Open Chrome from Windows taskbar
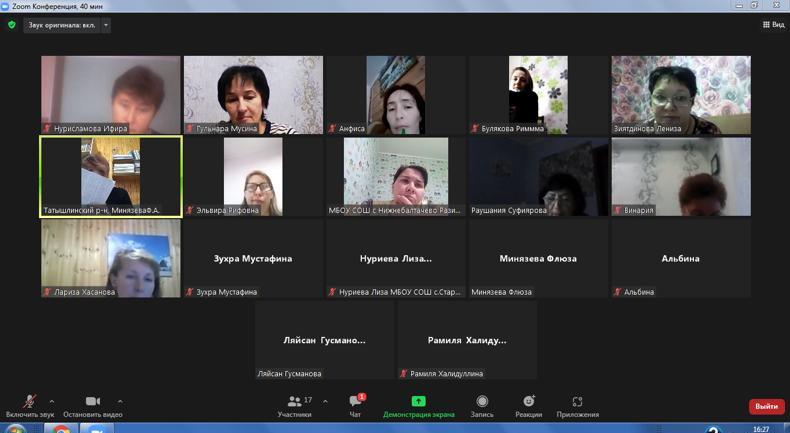This screenshot has height=433, width=790. point(61,429)
